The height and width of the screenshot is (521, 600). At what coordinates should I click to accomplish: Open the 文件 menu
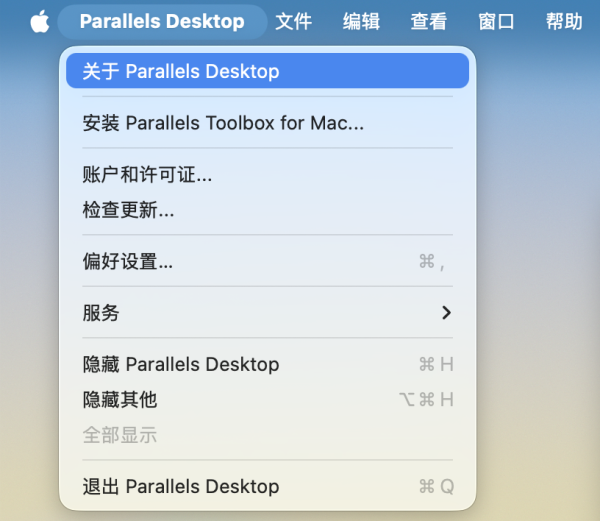tap(293, 21)
